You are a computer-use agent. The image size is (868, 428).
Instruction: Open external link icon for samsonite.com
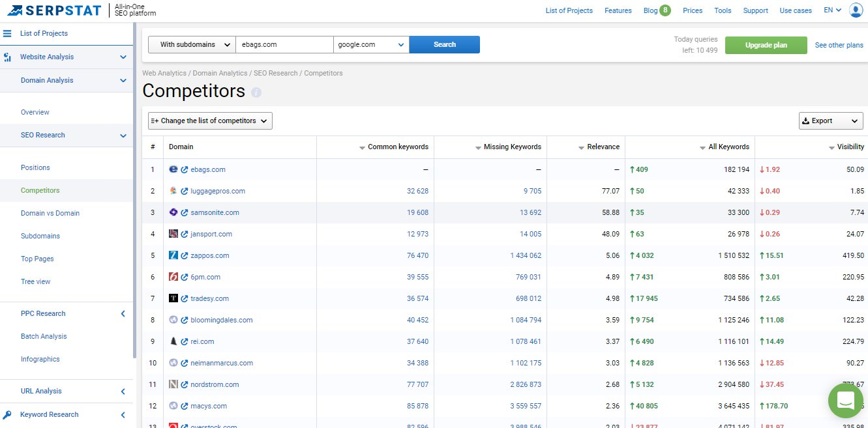pos(185,213)
